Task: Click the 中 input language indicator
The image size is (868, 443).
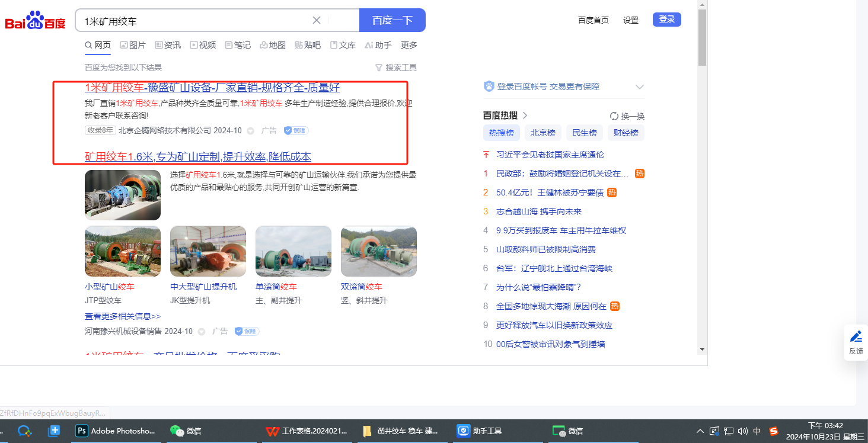Action: pos(757,431)
